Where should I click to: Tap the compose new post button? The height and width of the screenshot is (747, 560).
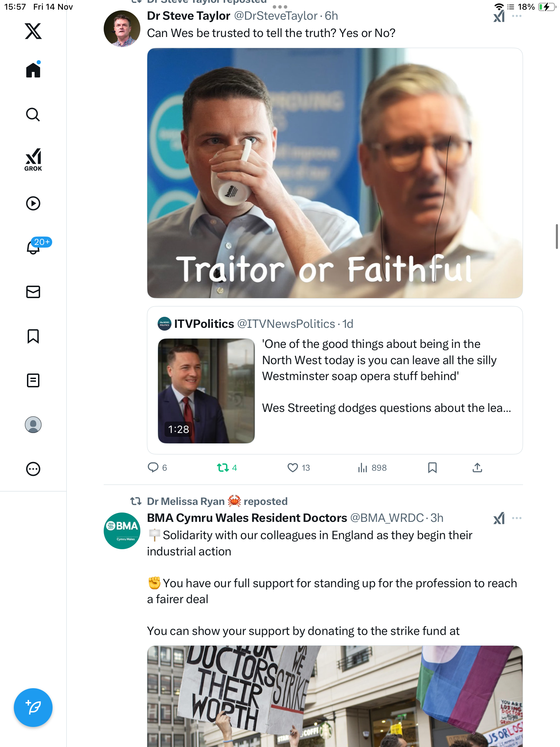click(x=33, y=708)
